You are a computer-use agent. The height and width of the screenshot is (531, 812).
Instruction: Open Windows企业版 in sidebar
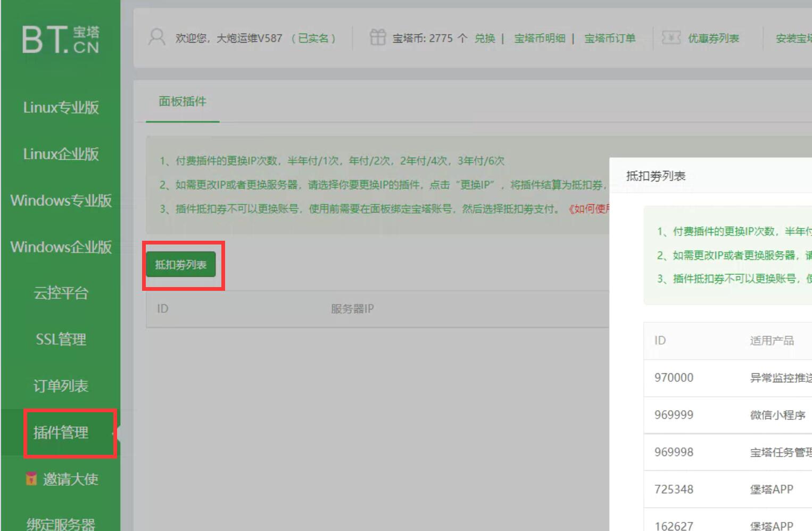[61, 247]
